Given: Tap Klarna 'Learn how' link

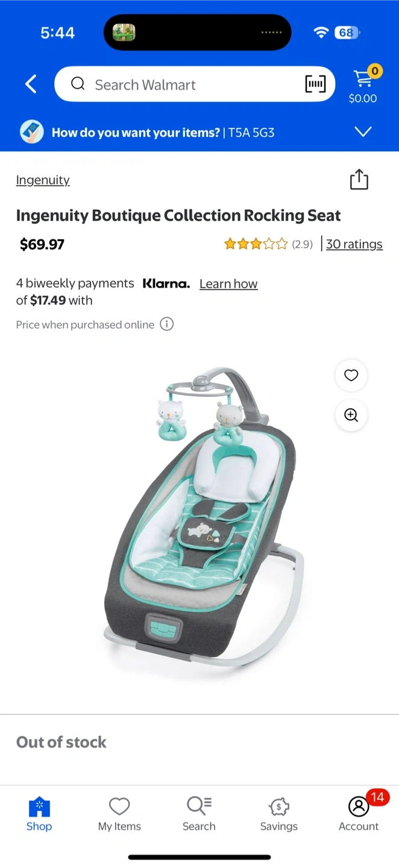Looking at the screenshot, I should [x=228, y=284].
